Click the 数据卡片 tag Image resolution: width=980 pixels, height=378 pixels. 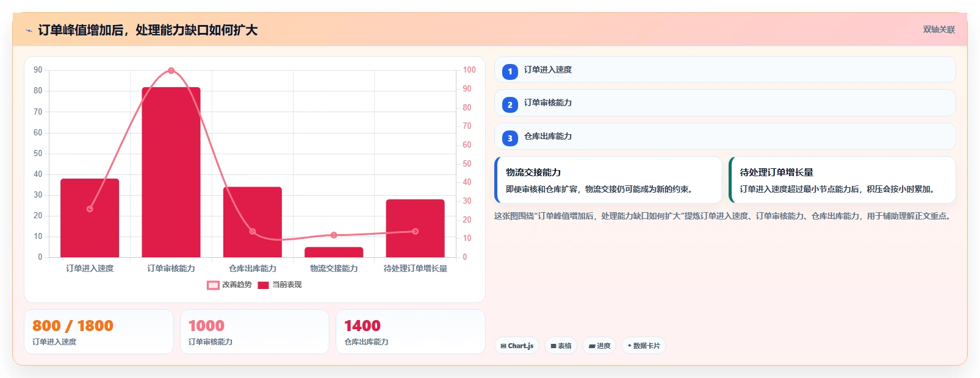click(x=644, y=346)
